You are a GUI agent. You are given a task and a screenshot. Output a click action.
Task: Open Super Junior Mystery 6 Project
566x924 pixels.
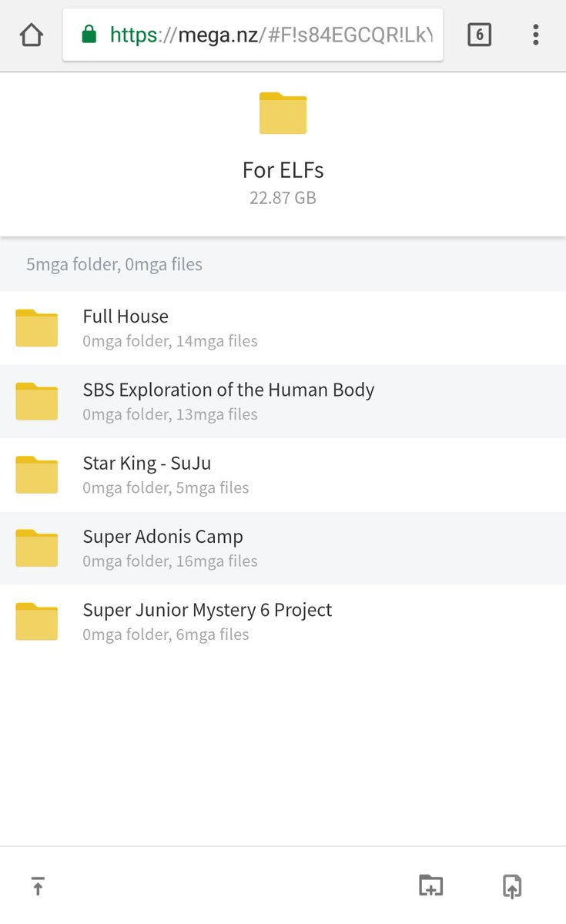[283, 621]
